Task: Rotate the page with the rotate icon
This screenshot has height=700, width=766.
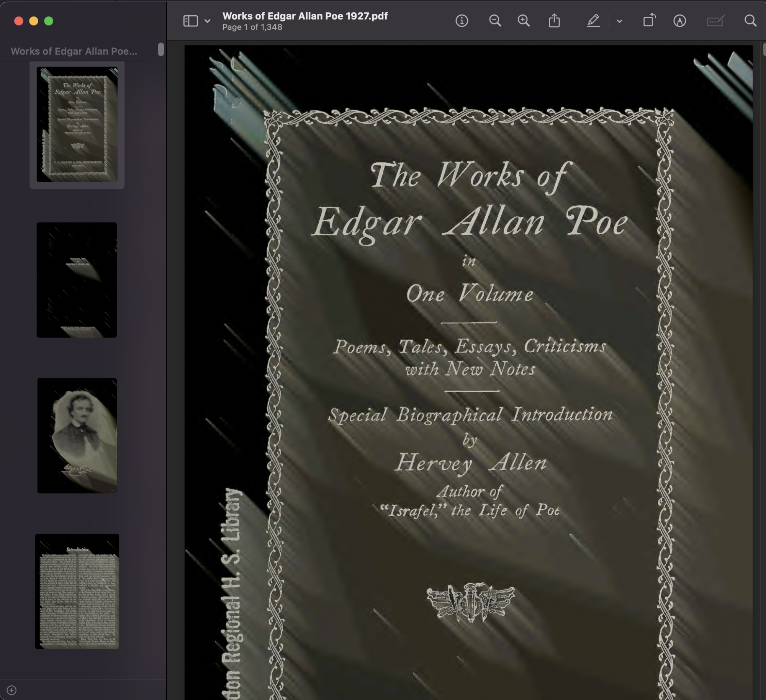Action: pos(649,21)
